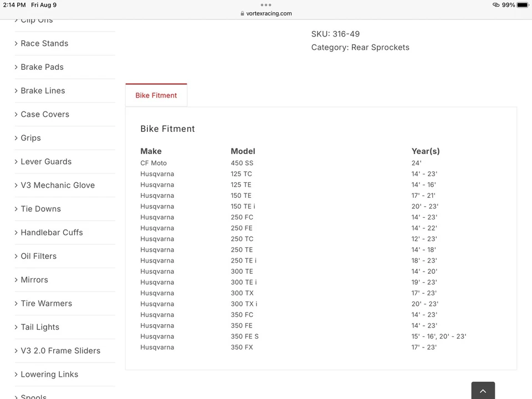Image resolution: width=532 pixels, height=399 pixels.
Task: Click the Bike Fitment section heading
Action: [167, 129]
